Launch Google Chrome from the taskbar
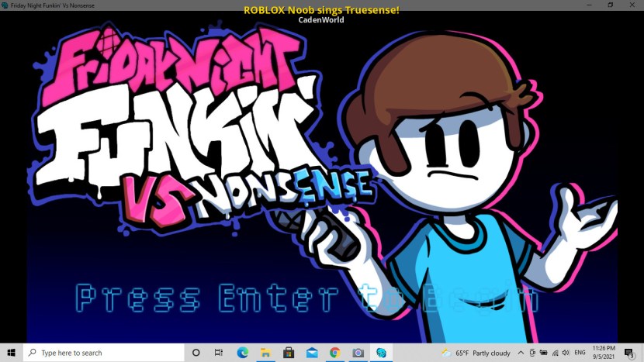 (x=335, y=353)
